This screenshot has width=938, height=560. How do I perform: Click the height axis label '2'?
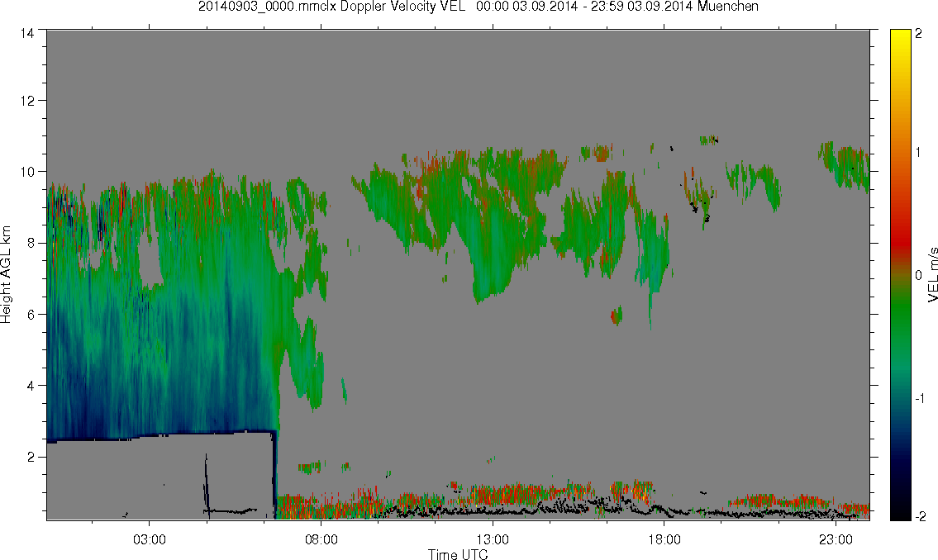[31, 458]
